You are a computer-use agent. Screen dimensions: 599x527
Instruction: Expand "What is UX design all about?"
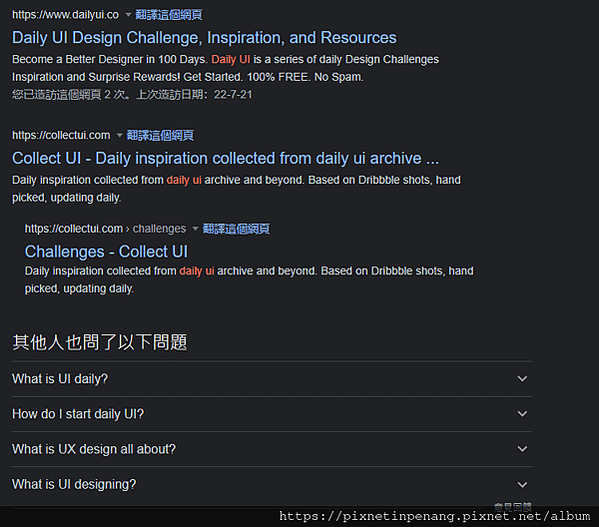(272, 449)
